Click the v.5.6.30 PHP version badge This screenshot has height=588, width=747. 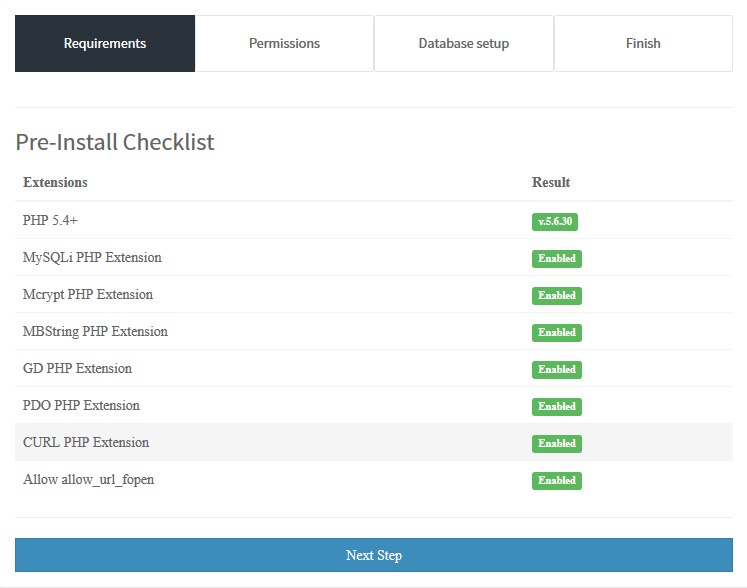tap(554, 222)
